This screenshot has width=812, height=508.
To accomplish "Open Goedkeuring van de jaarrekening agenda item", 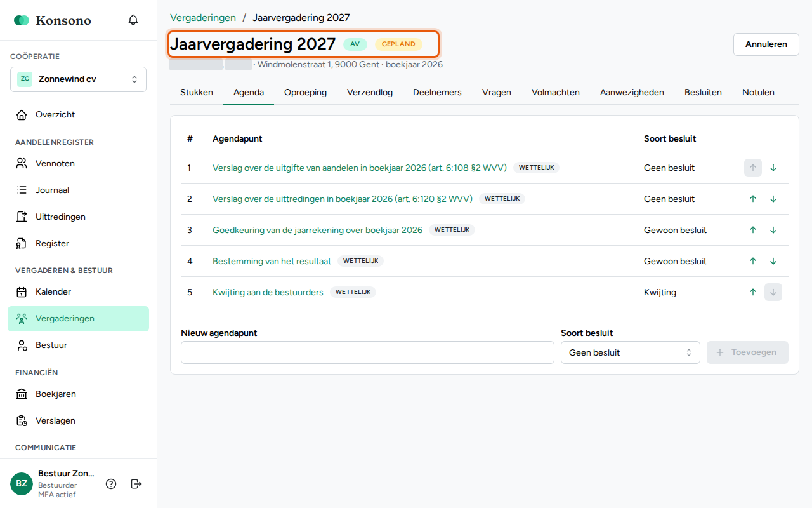I will click(317, 230).
